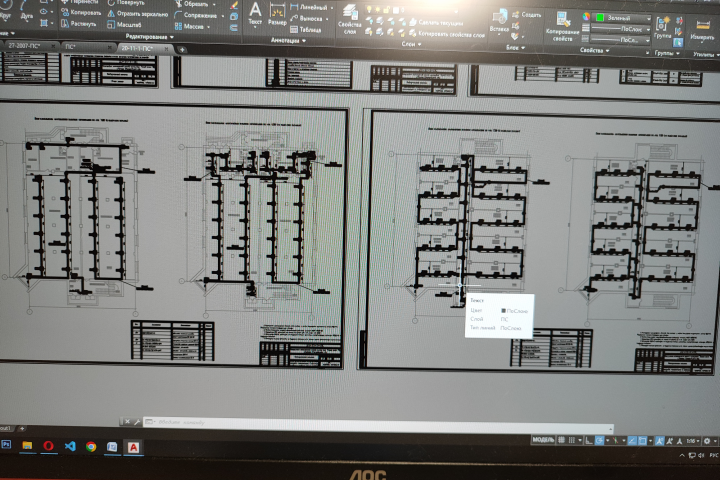Viewport: 720px width, 480px height.
Task: Open the Вставка (Insert block) tool
Action: tap(499, 22)
